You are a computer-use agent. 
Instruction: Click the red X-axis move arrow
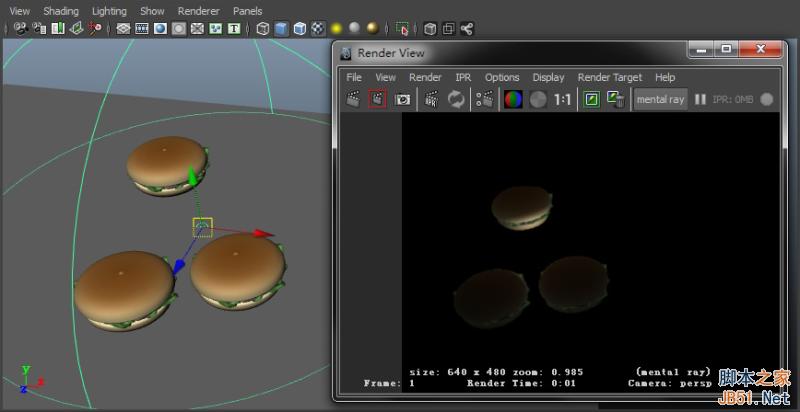point(264,234)
